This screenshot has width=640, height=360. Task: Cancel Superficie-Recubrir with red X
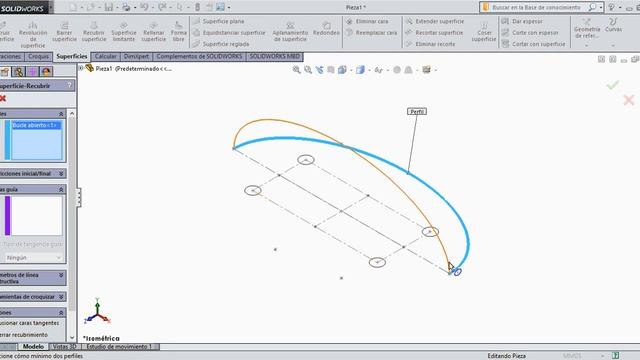[3, 98]
